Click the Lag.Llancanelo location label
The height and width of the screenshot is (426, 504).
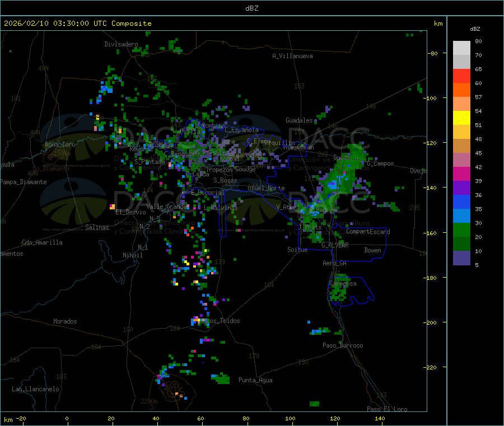35,389
